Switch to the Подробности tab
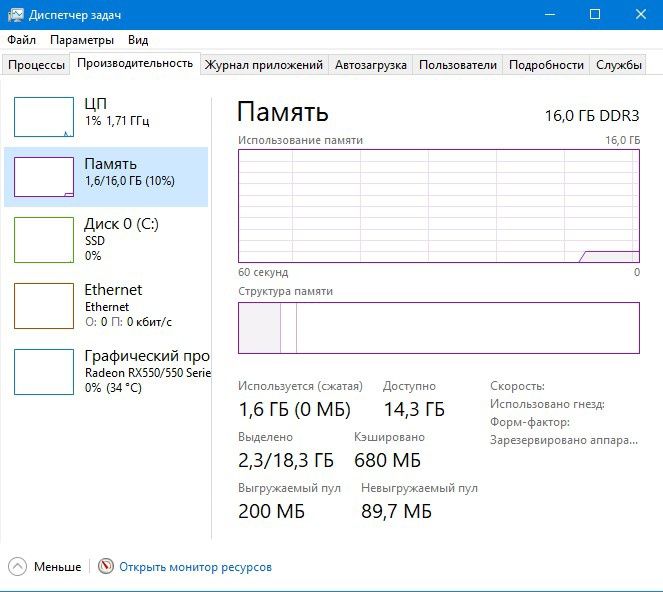The image size is (663, 592). pos(546,65)
